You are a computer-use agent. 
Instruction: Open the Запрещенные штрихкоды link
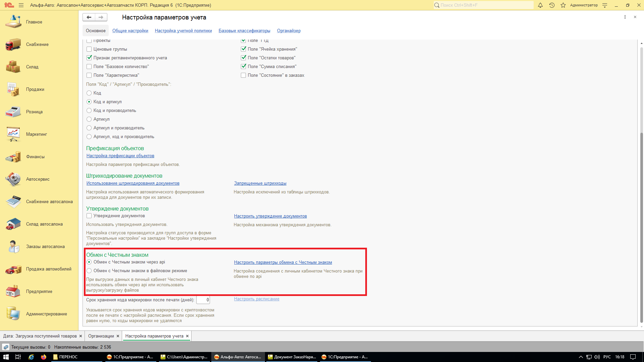click(260, 183)
